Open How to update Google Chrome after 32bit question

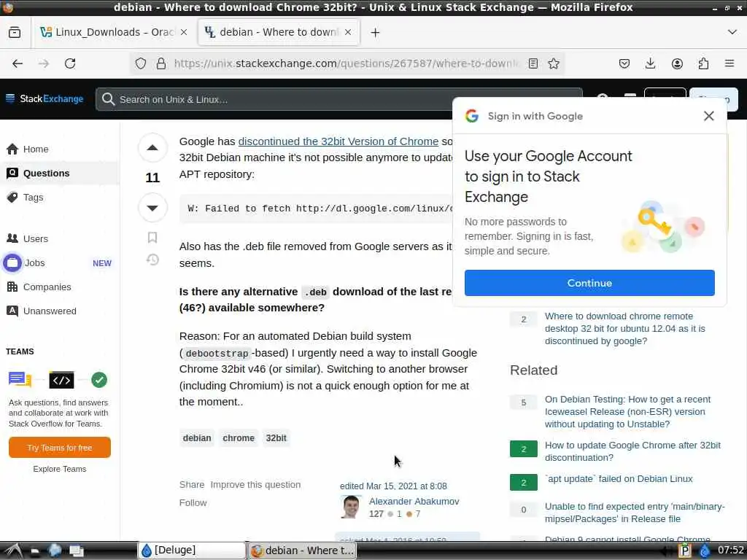coord(632,451)
